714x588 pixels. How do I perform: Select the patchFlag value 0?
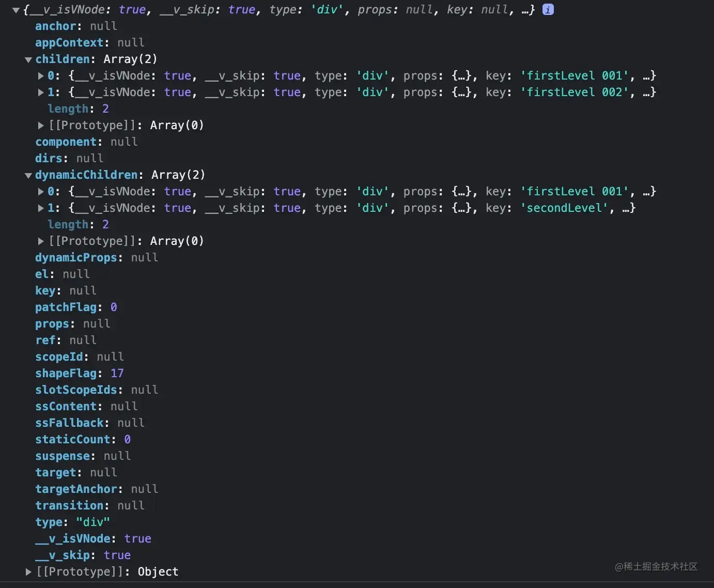[114, 307]
